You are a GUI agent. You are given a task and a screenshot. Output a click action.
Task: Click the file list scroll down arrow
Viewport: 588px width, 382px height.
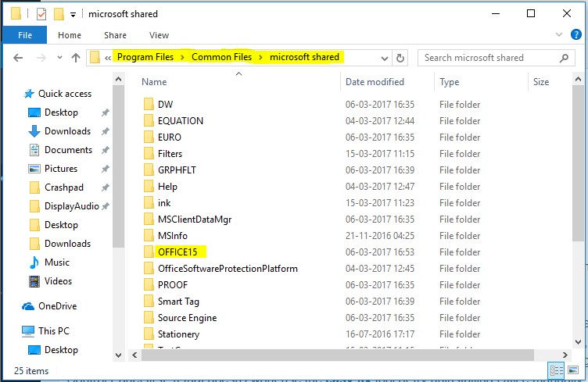tap(578, 342)
